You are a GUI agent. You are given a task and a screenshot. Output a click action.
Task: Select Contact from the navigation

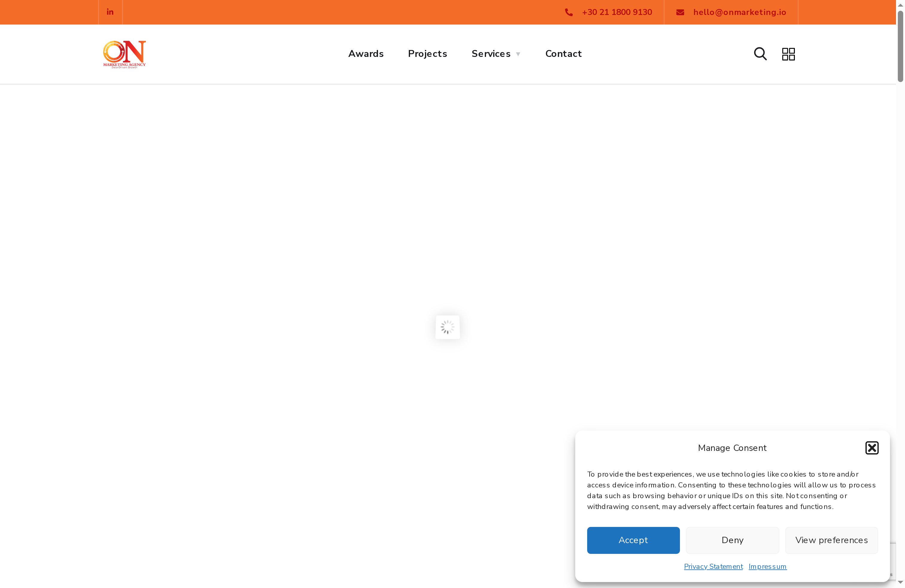coord(563,54)
